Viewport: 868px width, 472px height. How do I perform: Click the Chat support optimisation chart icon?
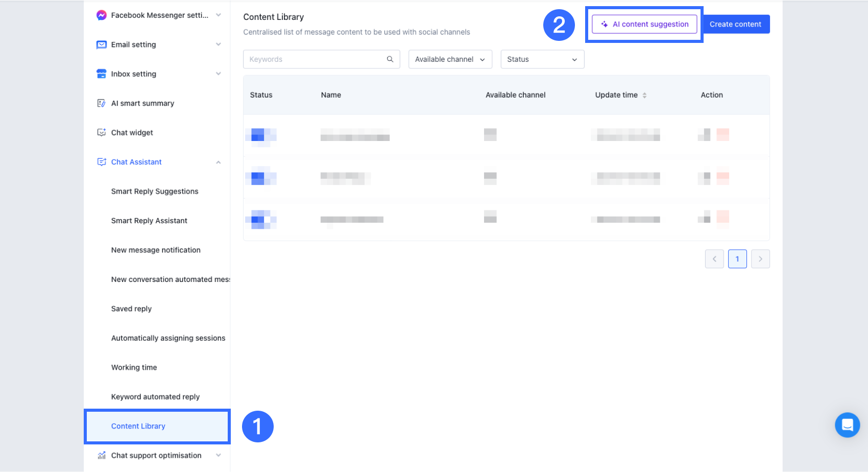(101, 456)
